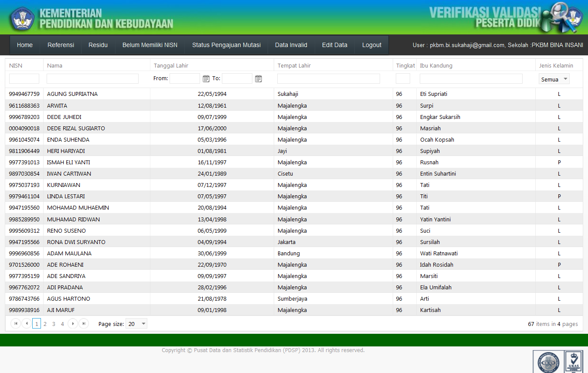This screenshot has width=588, height=373.
Task: Go to next page arrow
Action: [x=73, y=323]
